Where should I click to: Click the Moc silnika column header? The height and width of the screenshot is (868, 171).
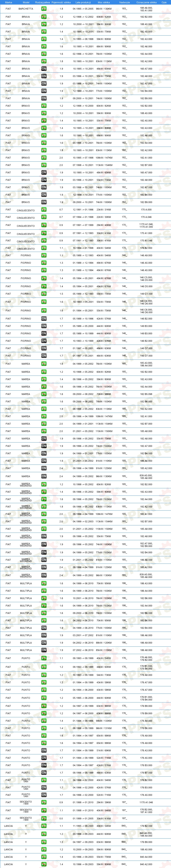pyautogui.click(x=104, y=2)
